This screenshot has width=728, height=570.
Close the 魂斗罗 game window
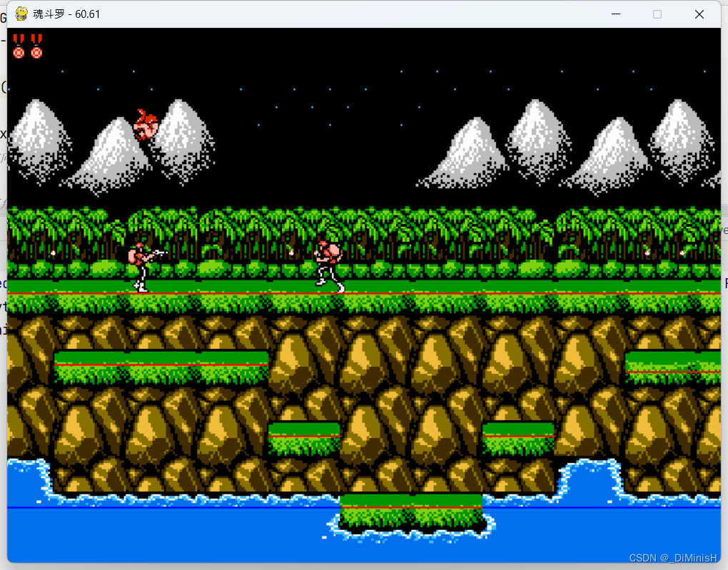pyautogui.click(x=699, y=14)
